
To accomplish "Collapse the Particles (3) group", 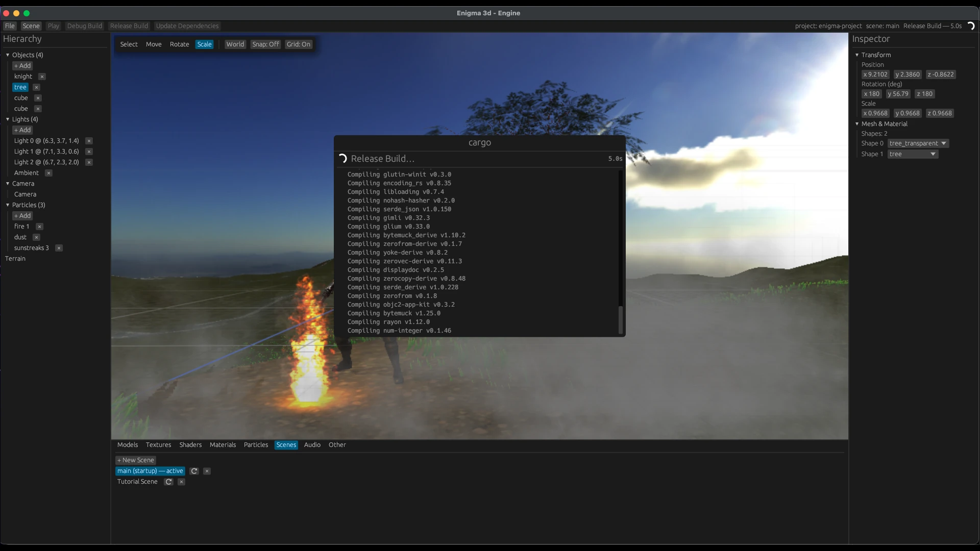I will 8,205.
